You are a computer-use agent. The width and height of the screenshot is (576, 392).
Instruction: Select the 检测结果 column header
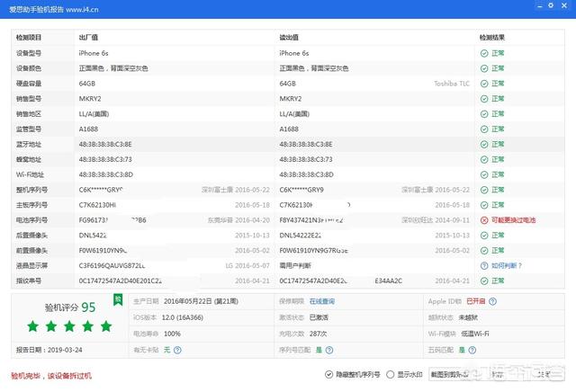click(x=492, y=38)
